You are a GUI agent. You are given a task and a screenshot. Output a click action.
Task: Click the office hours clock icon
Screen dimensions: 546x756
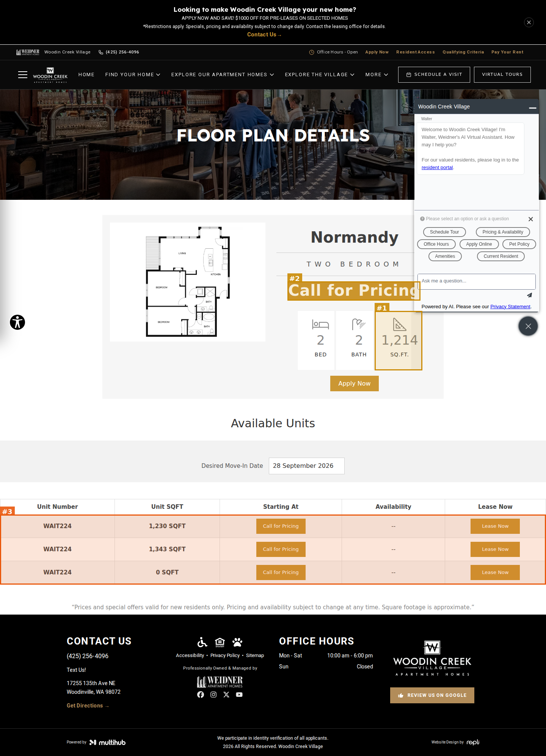click(x=312, y=52)
